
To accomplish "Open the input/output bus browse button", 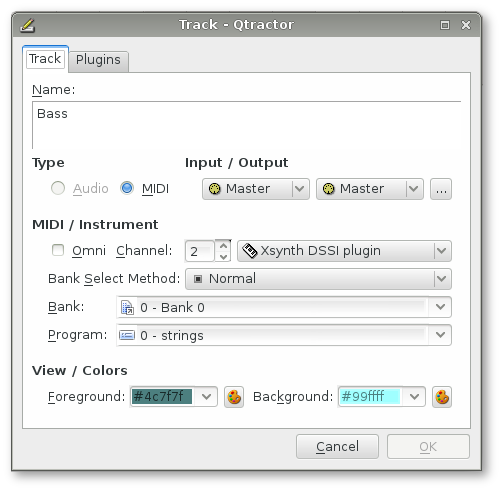I will (441, 189).
